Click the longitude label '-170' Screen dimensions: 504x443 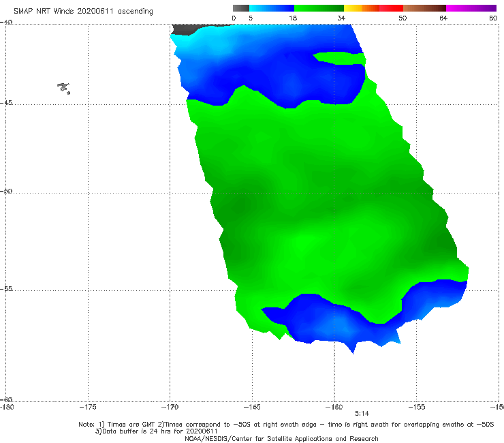point(170,407)
